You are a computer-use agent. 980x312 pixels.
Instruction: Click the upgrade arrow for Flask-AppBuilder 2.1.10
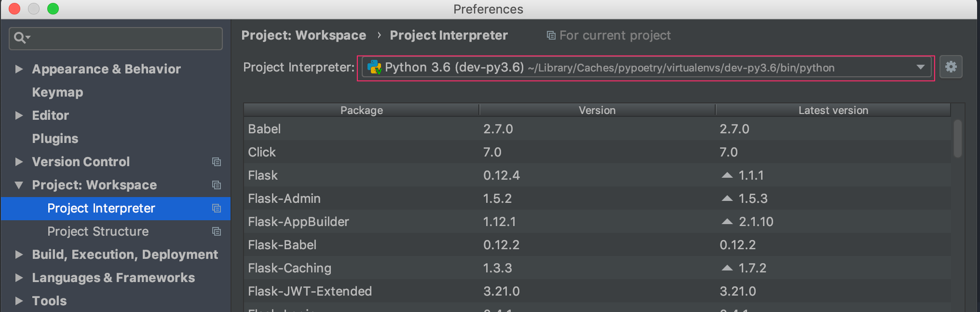(727, 222)
